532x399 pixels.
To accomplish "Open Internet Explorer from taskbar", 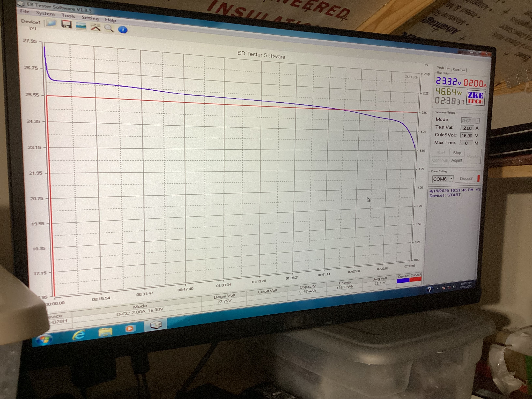I will point(79,335).
